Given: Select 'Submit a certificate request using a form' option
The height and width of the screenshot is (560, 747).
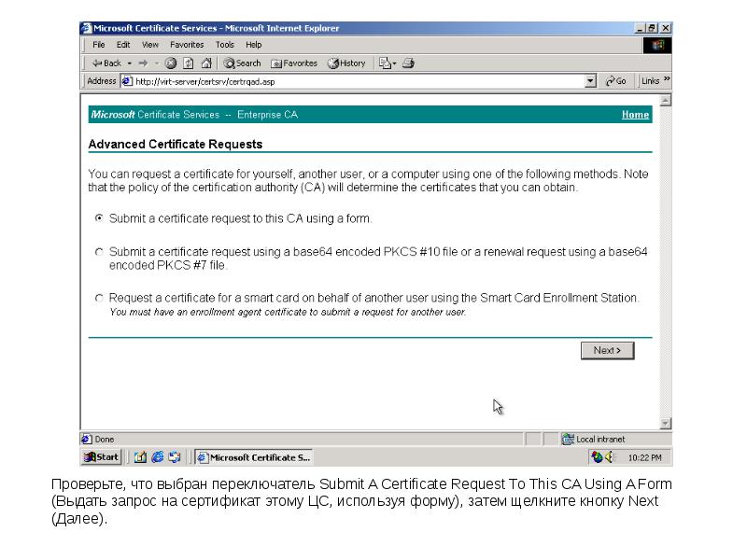Looking at the screenshot, I should (x=99, y=218).
